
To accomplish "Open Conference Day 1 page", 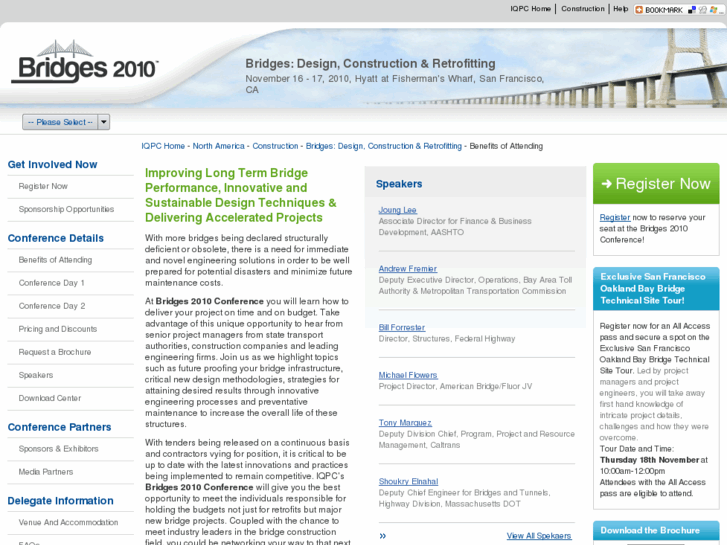I will point(51,283).
